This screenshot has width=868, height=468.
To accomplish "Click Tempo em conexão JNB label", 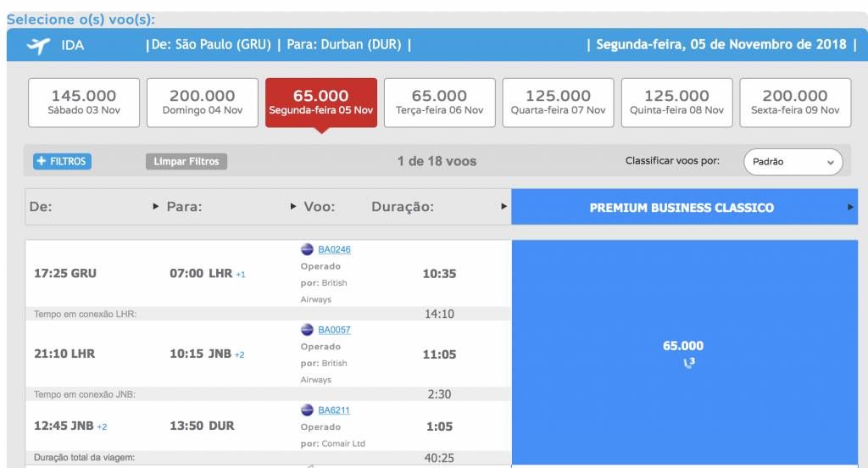I will coord(85,394).
